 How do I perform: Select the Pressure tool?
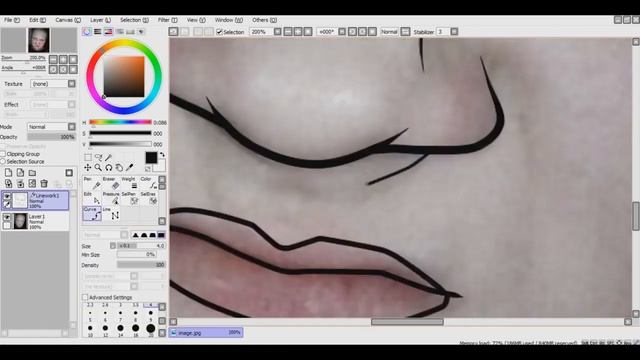pos(110,198)
